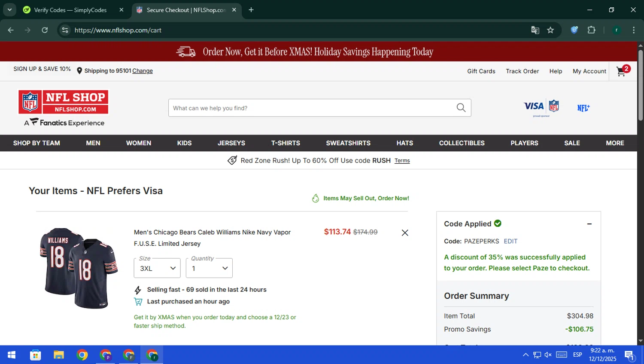
Task: Open the WOMEN menu
Action: pyautogui.click(x=139, y=143)
